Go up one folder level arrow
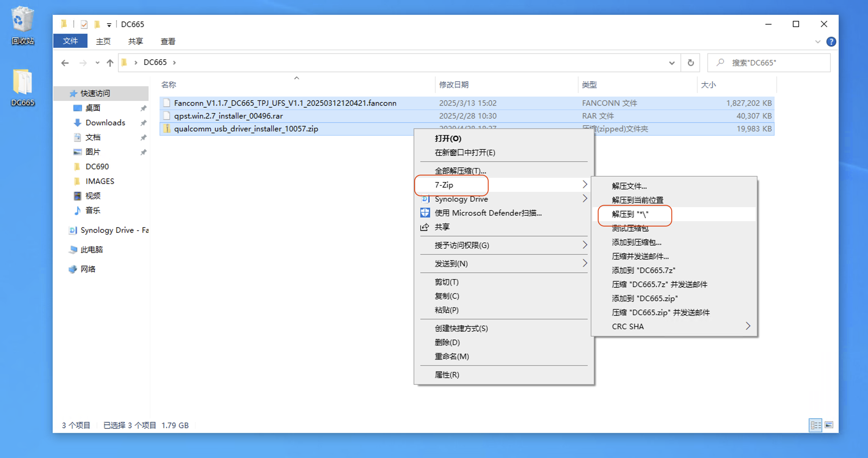Screen dimensions: 868x458 pyautogui.click(x=110, y=63)
